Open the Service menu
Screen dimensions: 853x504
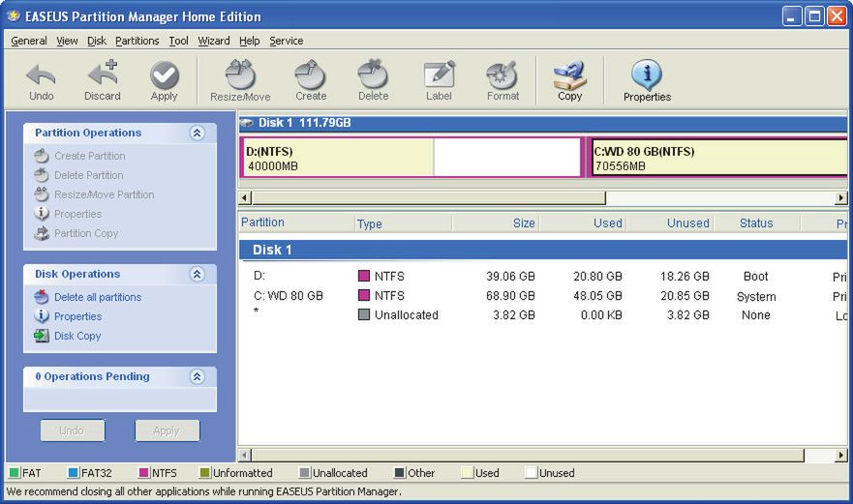pos(287,41)
